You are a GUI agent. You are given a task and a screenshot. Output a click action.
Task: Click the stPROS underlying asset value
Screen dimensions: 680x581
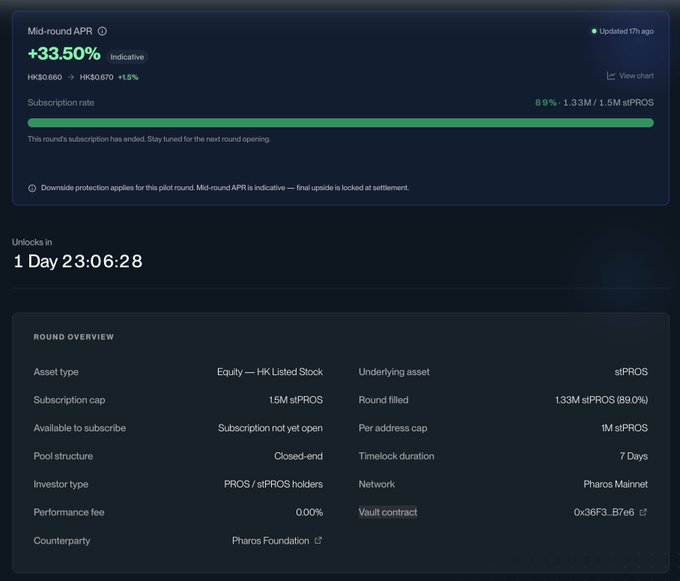click(x=631, y=372)
